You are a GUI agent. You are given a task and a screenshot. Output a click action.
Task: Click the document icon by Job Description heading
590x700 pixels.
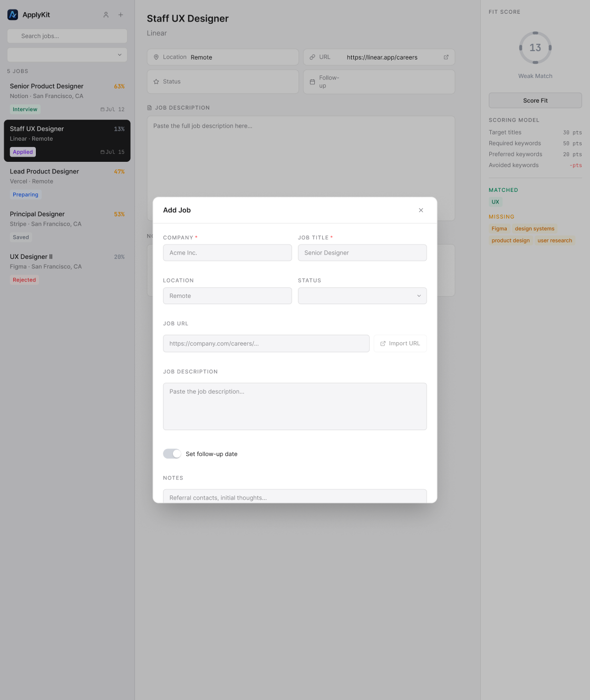pyautogui.click(x=150, y=108)
